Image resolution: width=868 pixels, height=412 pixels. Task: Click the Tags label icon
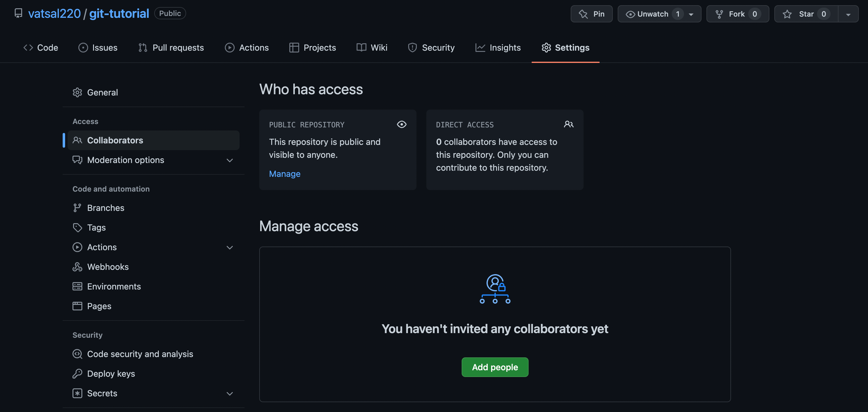(x=77, y=227)
